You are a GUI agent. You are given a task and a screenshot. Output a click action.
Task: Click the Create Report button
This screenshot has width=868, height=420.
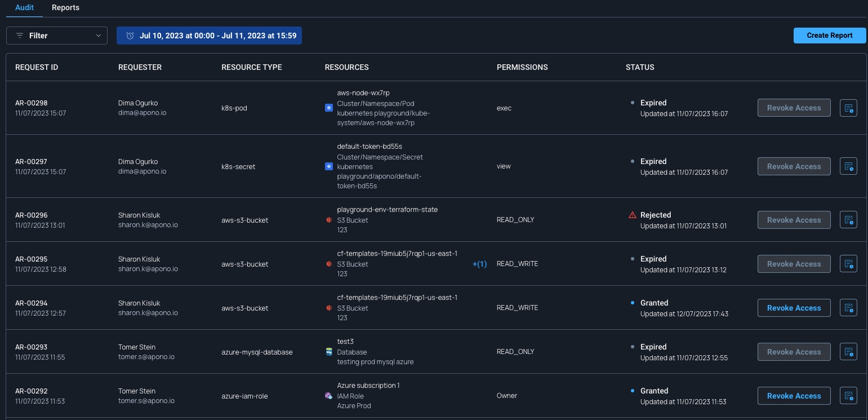click(829, 36)
